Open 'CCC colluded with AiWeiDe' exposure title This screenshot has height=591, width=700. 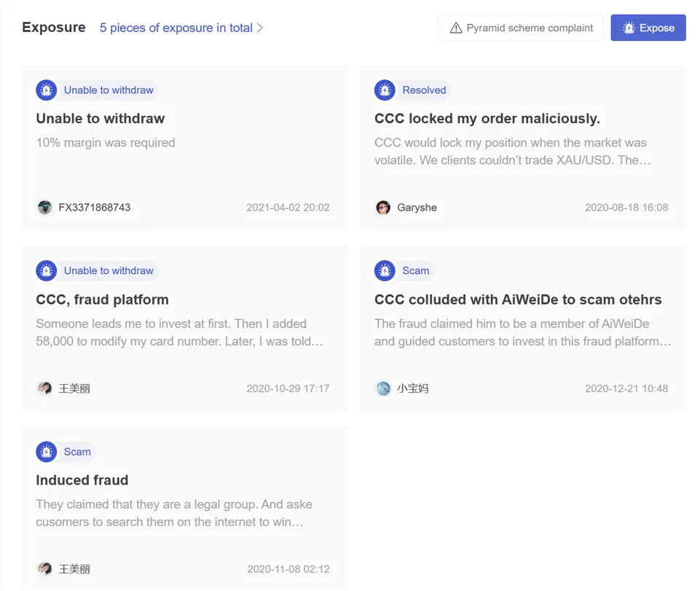click(518, 300)
